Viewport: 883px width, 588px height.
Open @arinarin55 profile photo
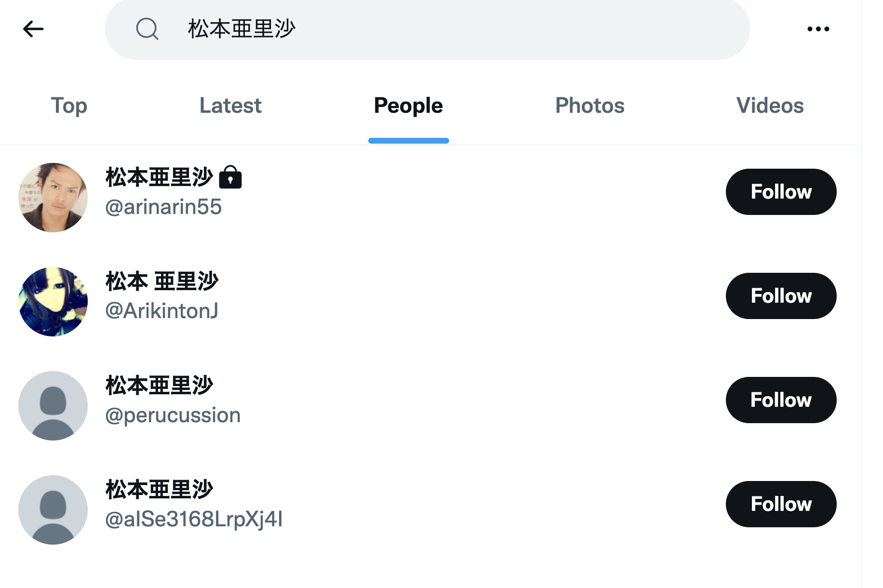pyautogui.click(x=53, y=198)
